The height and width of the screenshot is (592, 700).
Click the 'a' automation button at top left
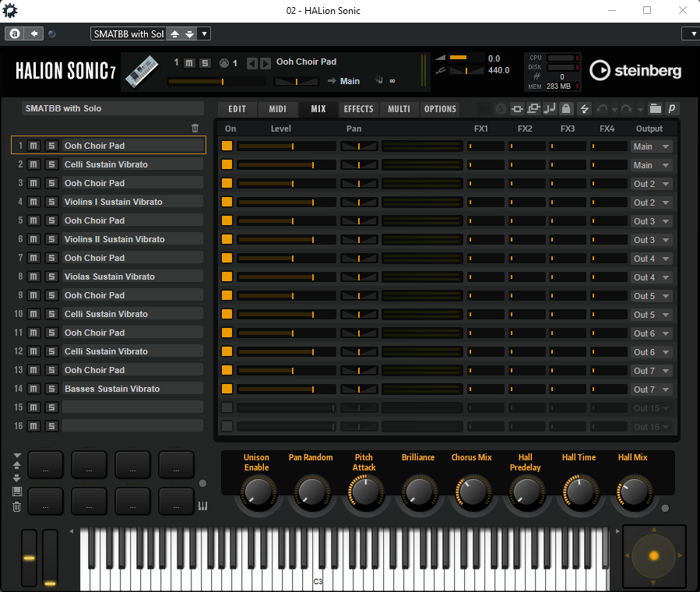pos(15,33)
